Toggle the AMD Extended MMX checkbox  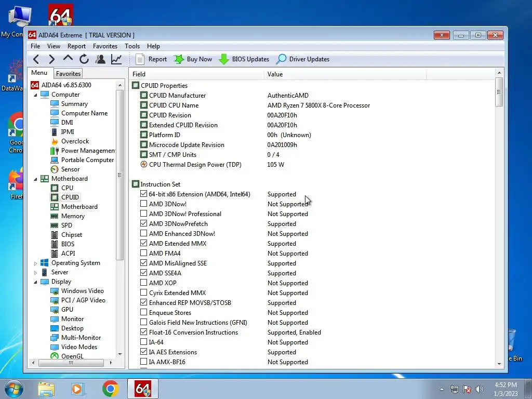pyautogui.click(x=143, y=243)
